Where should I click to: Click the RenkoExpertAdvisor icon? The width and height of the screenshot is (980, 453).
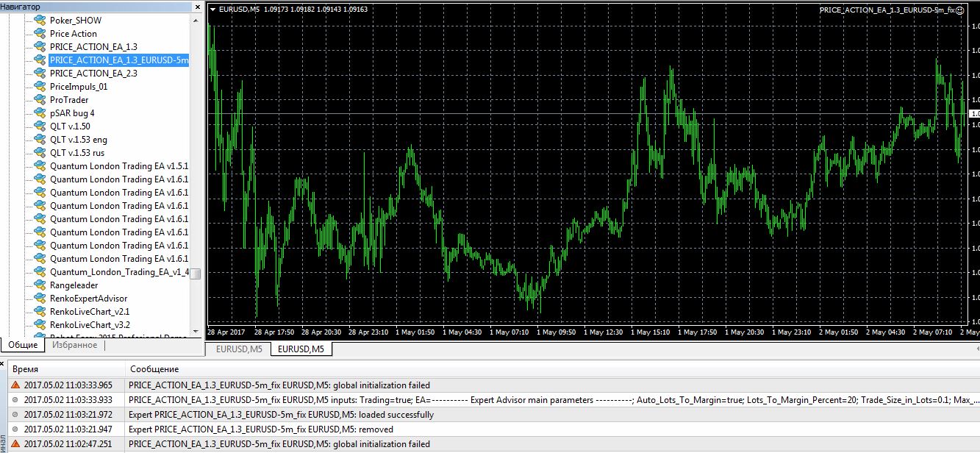(x=40, y=299)
